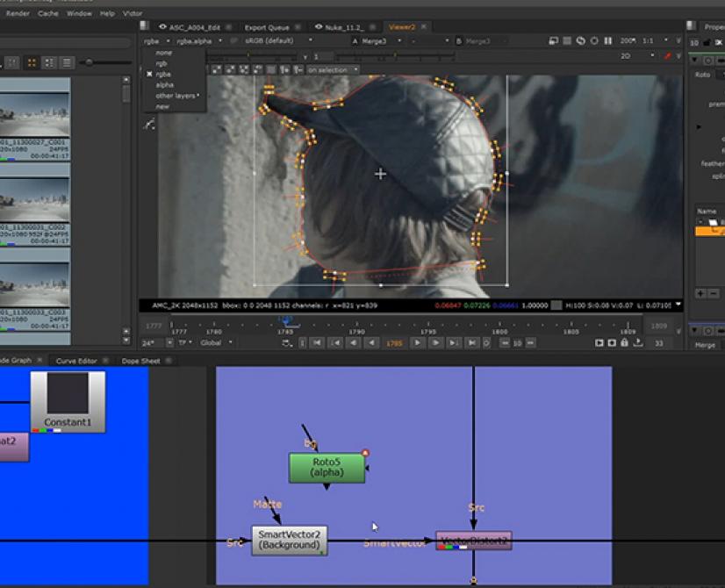Viewport: 725px width, 588px height.
Task: Open the Curve Editor tab
Action: tap(76, 361)
